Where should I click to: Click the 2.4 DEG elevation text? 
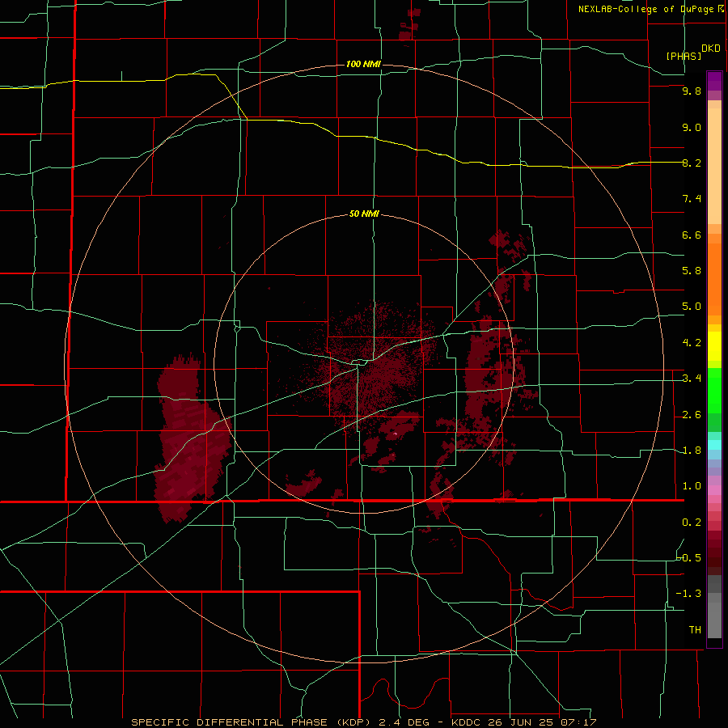click(404, 722)
